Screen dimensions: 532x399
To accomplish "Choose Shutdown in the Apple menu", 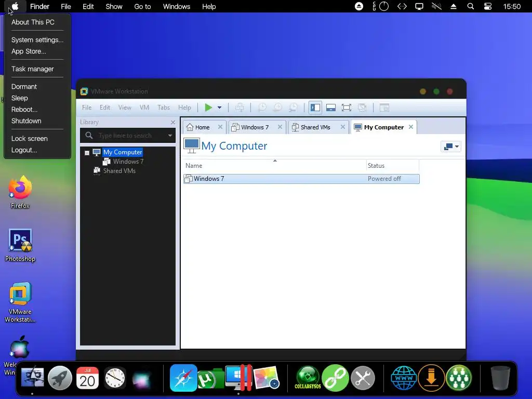I will tap(26, 121).
